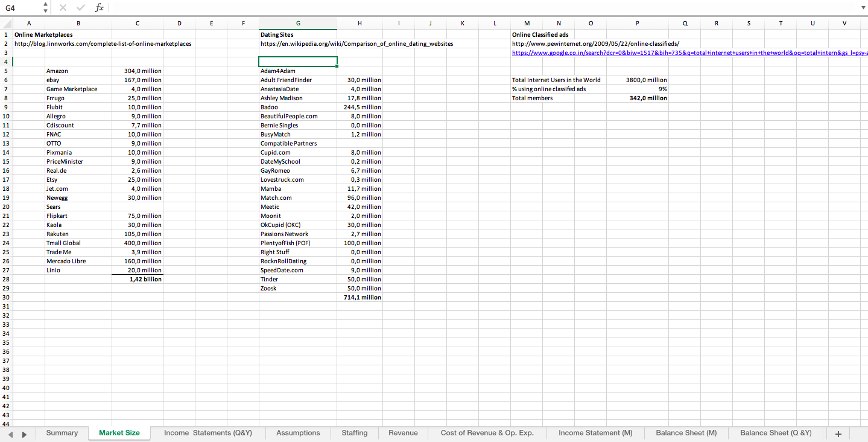
Task: Open the Insert Function fx icon
Action: coord(100,7)
